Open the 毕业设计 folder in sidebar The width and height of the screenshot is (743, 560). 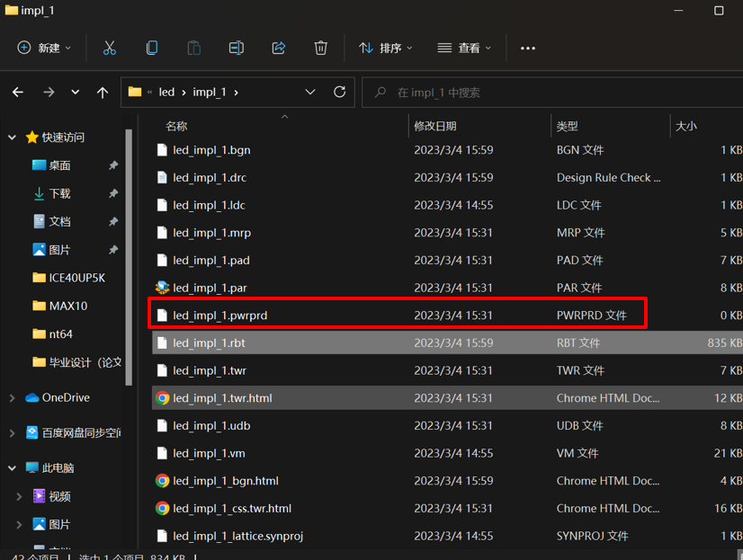76,362
